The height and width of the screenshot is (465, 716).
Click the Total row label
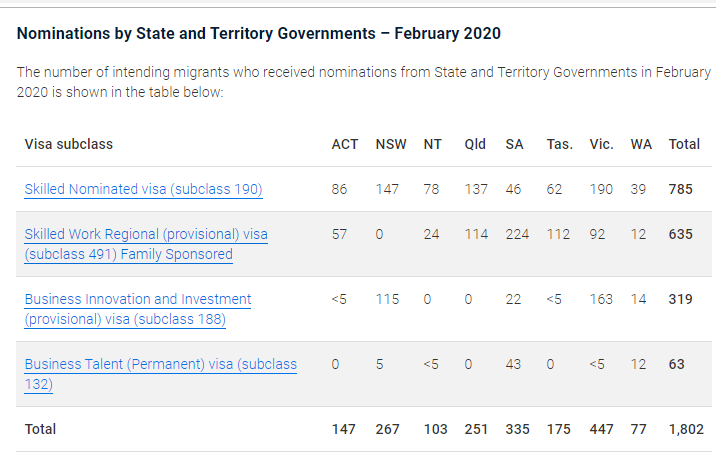(40, 429)
